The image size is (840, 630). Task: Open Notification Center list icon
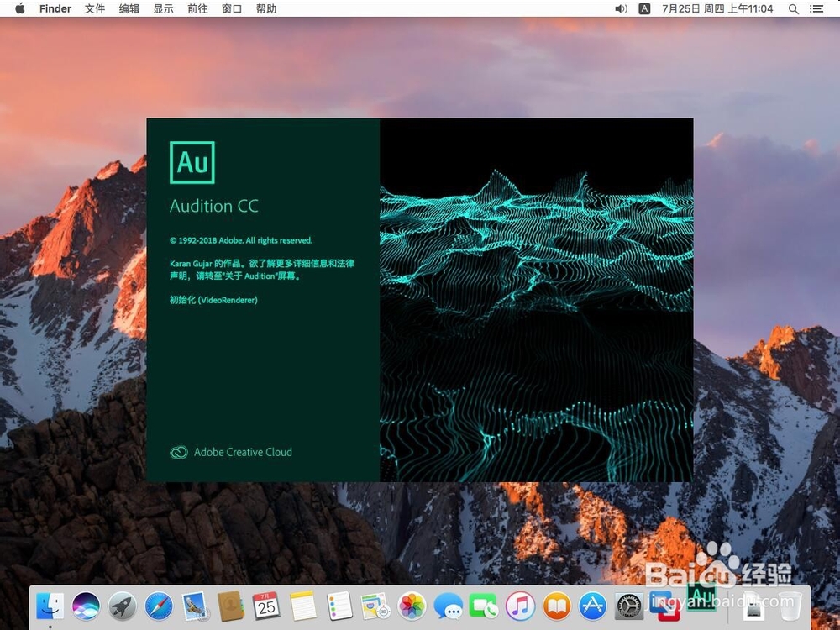pos(816,8)
